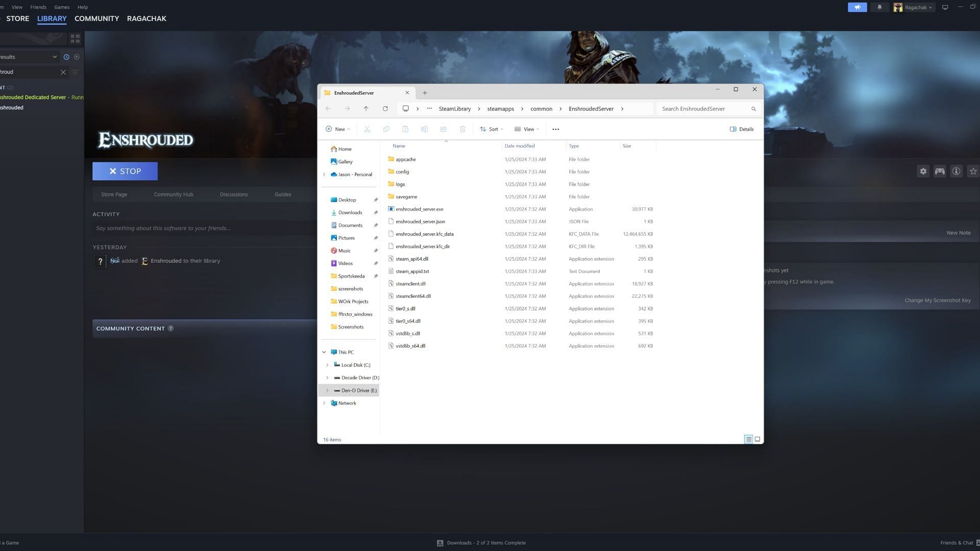
Task: Open the Sort dropdown in Explorer
Action: 492,129
